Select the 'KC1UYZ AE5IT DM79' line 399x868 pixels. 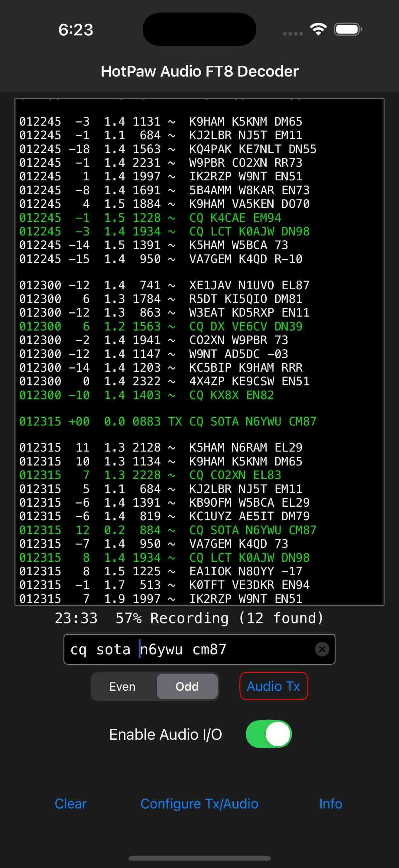pyautogui.click(x=164, y=516)
